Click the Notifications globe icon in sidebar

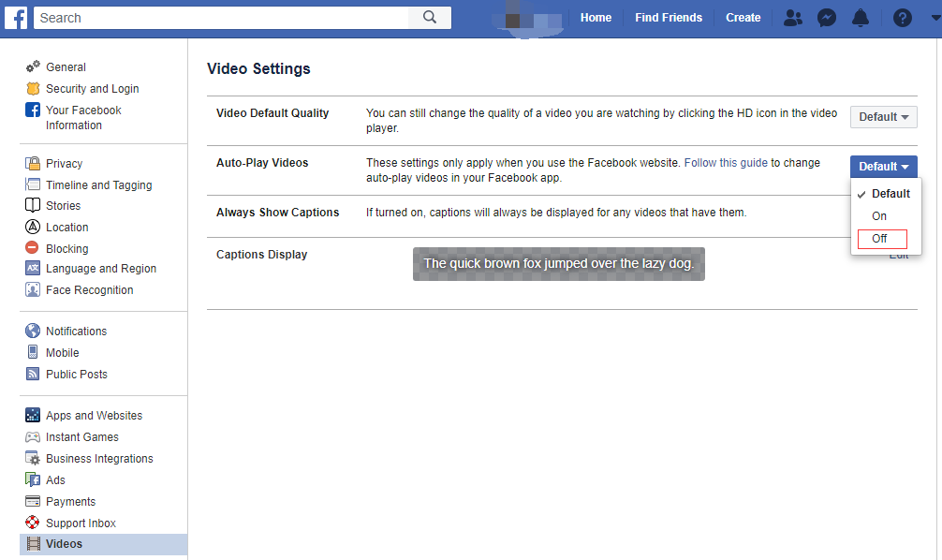33,332
